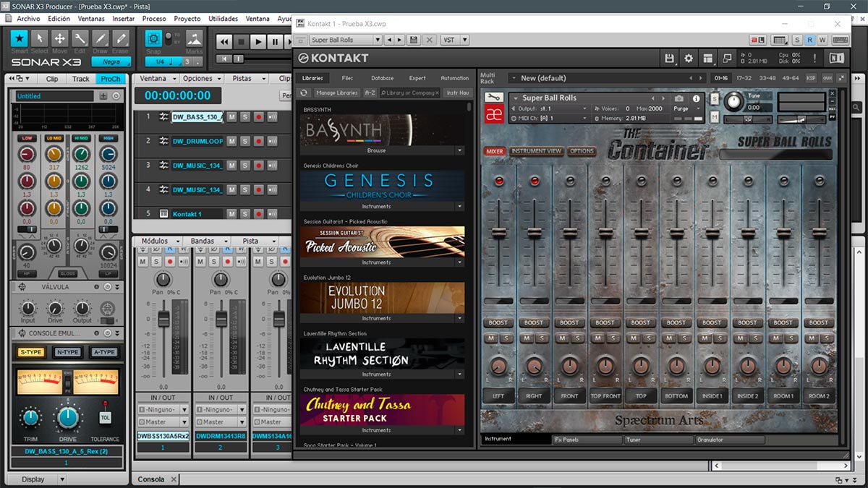Open the Purge dropdown menu

pyautogui.click(x=687, y=108)
